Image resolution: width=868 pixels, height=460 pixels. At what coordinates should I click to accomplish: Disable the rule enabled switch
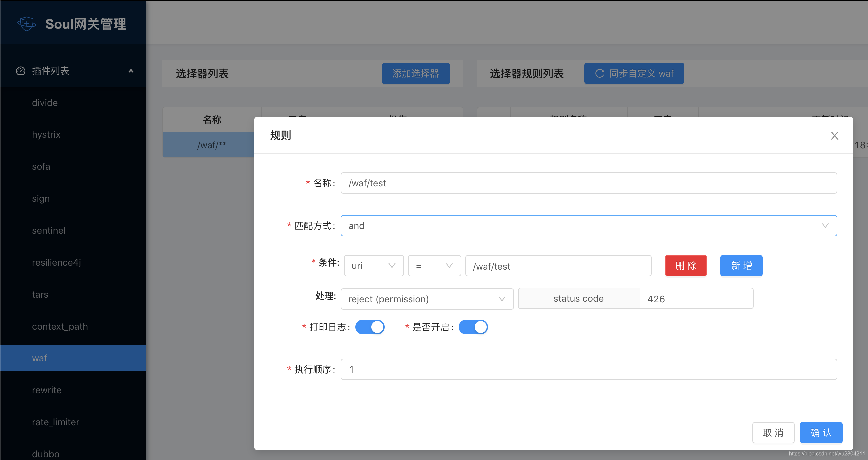(473, 327)
